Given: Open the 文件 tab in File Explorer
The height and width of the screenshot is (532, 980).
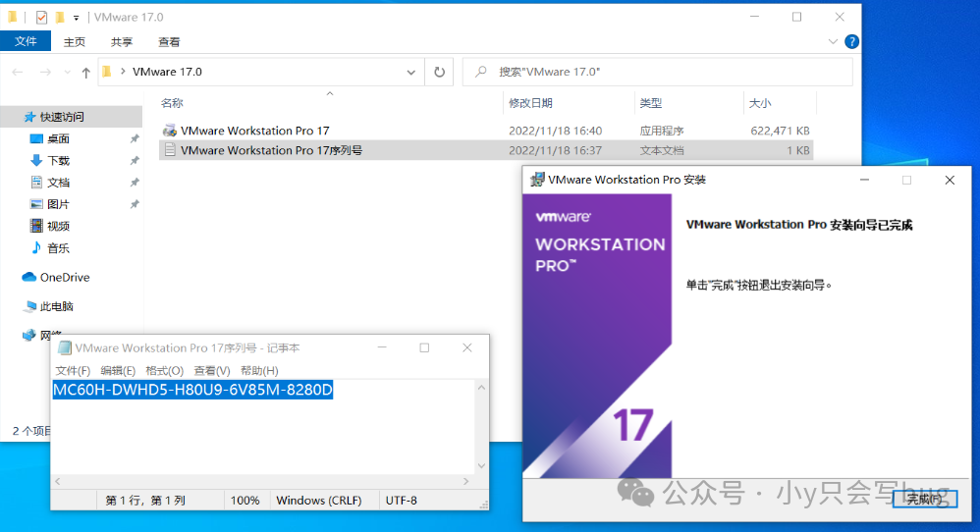Looking at the screenshot, I should (x=26, y=41).
